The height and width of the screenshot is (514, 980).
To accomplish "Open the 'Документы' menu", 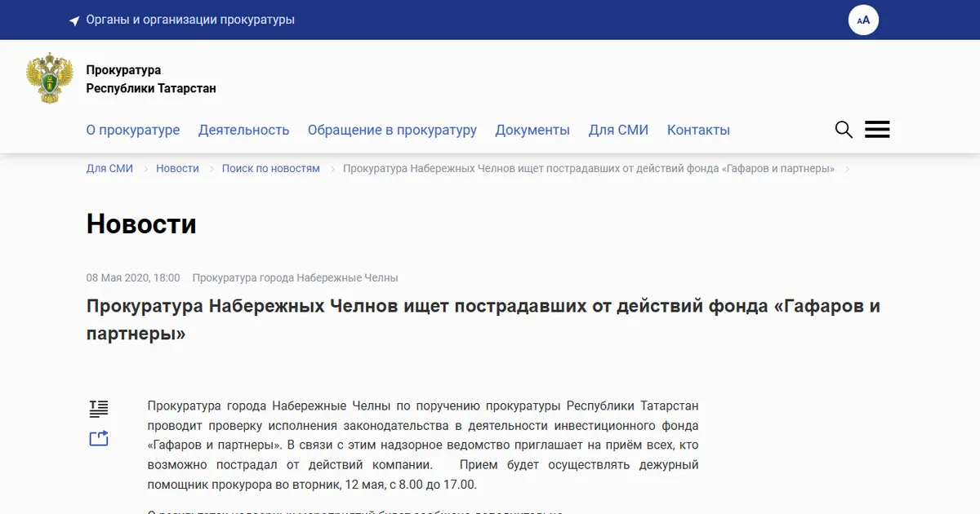I will [532, 130].
